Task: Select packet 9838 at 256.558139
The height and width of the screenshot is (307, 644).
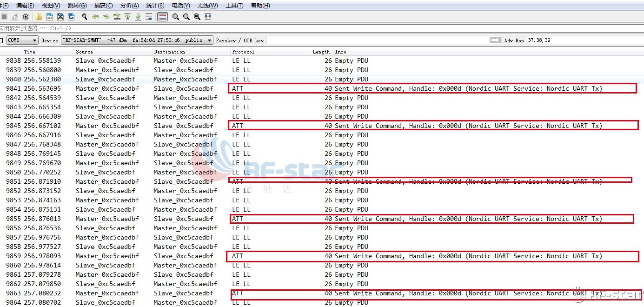Action: (x=322, y=60)
